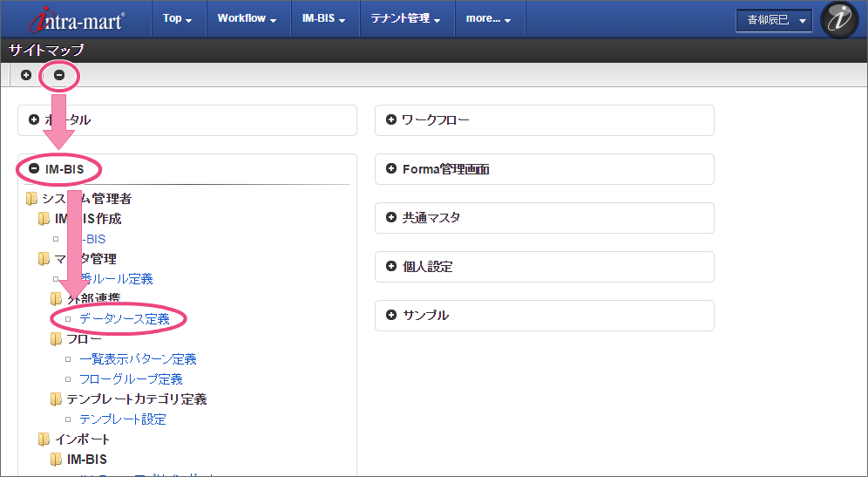
Task: Click the インポート folder icon
Action: pos(44,440)
